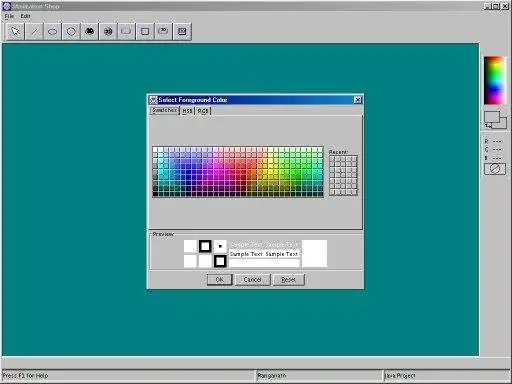The height and width of the screenshot is (384, 512).
Task: Select the outlined rounded rectangle tool
Action: [126, 32]
